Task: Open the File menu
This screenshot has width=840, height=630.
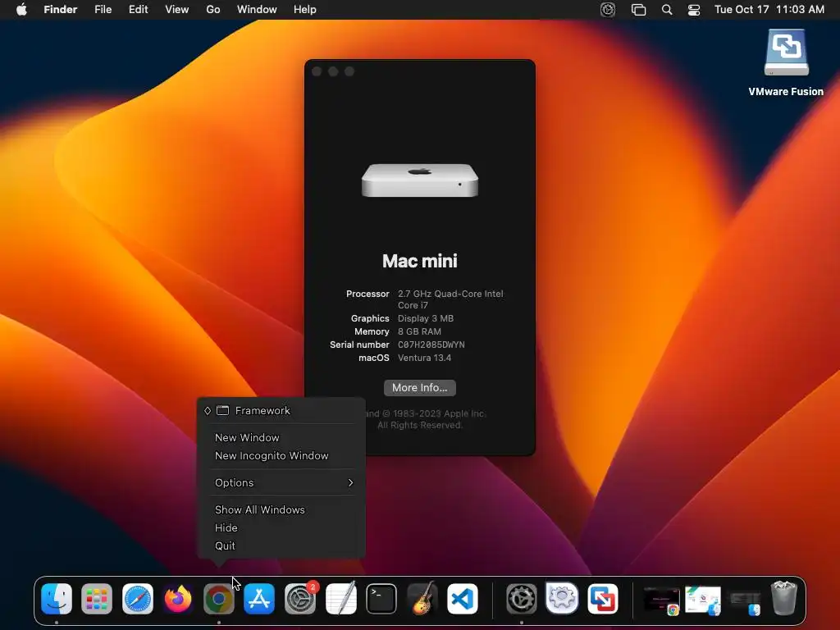Action: (x=103, y=10)
